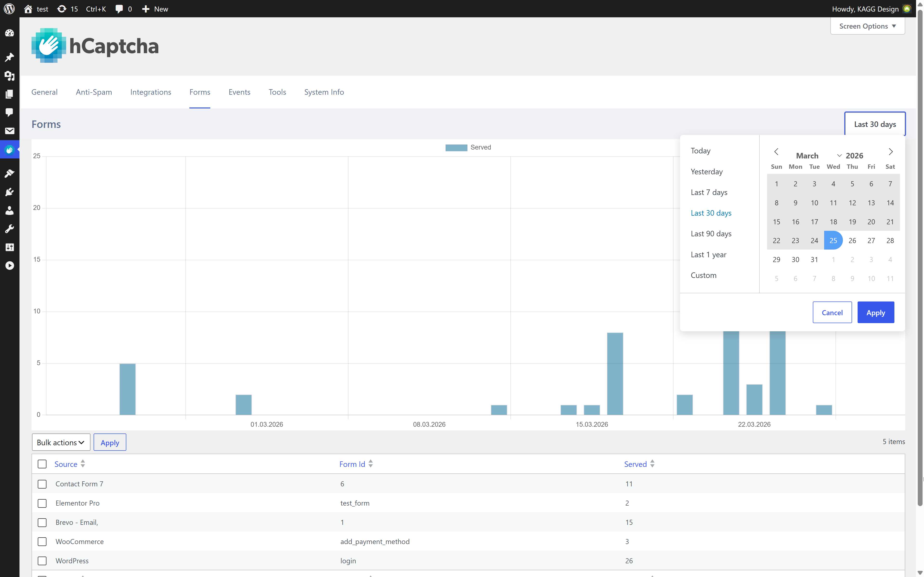Select the hCaptcha sidebar icon

[x=10, y=150]
